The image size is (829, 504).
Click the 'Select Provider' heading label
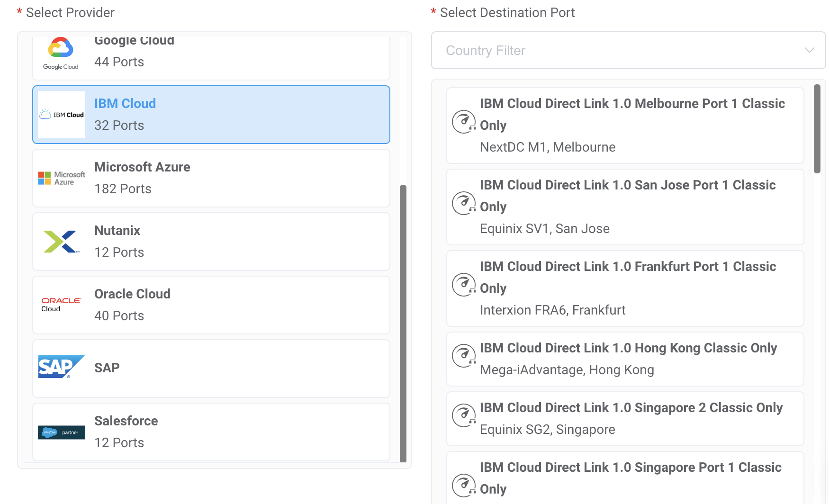70,13
